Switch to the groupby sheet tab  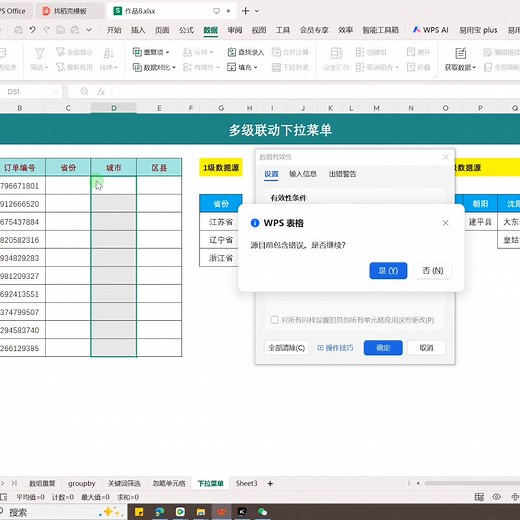click(82, 483)
